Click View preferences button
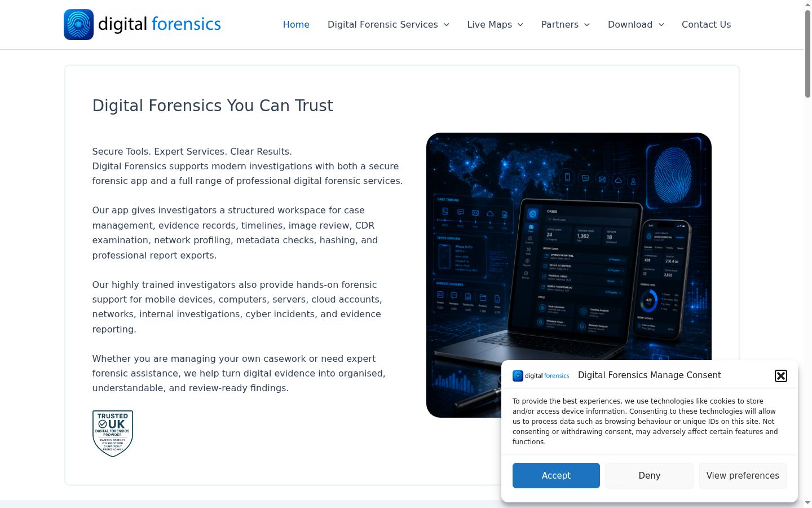This screenshot has width=812, height=508. point(743,475)
